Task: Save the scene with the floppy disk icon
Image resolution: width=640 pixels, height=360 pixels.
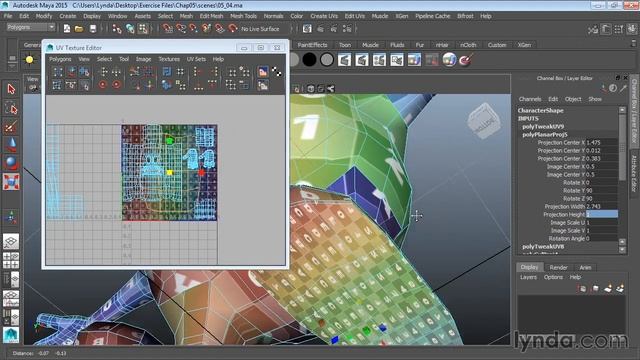Action: 93,29
